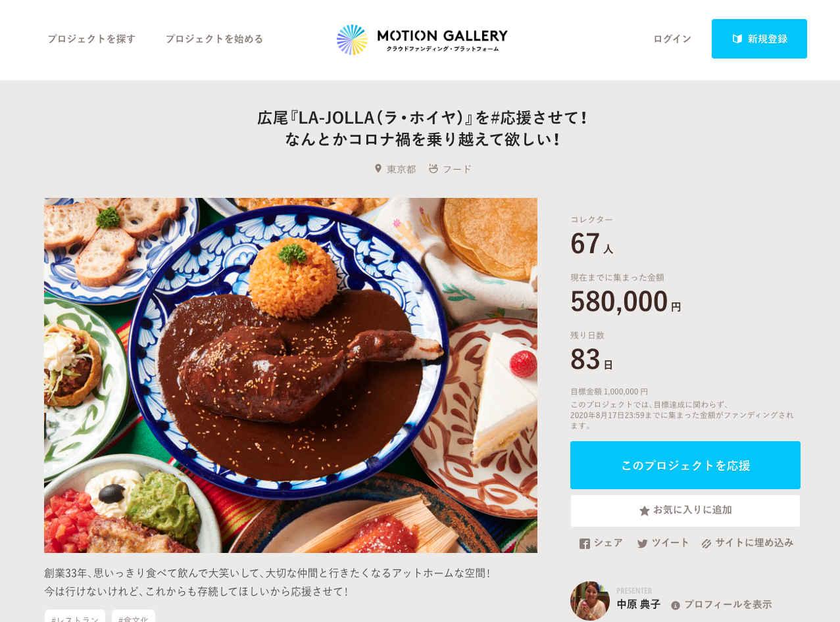Show presenter profile via プロフィールを表示

[x=728, y=604]
